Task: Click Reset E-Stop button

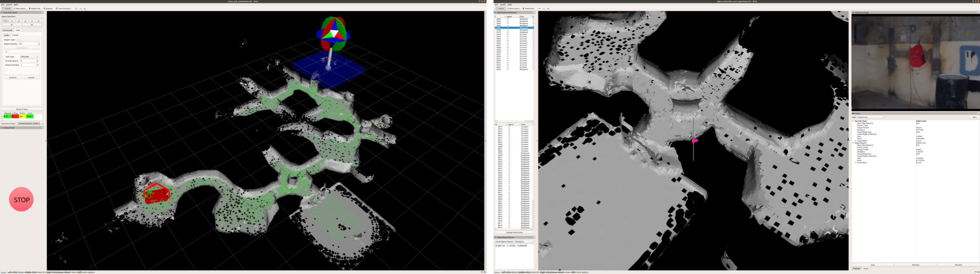Action: pyautogui.click(x=22, y=109)
